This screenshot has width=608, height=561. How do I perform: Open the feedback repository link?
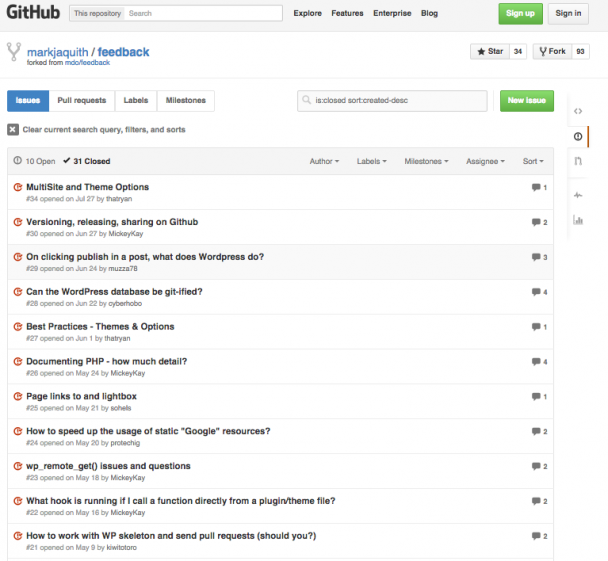123,52
